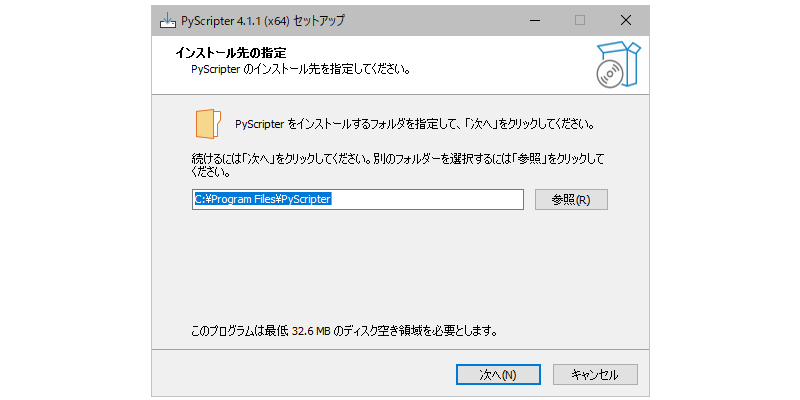Click the instruction text beside folder icon

point(415,125)
